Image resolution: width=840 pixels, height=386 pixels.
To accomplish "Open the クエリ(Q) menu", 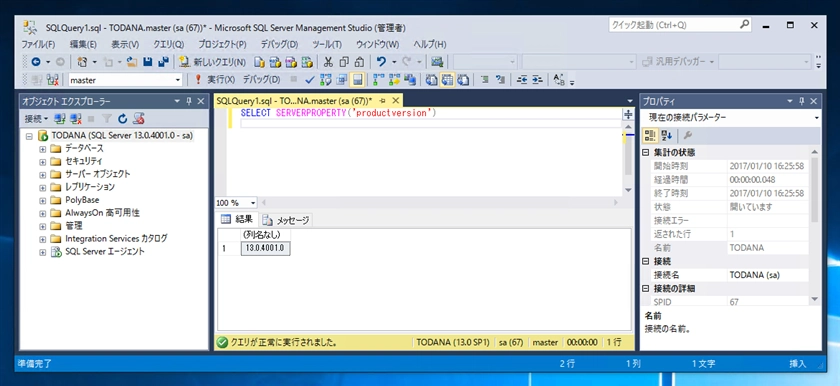I will 169,44.
